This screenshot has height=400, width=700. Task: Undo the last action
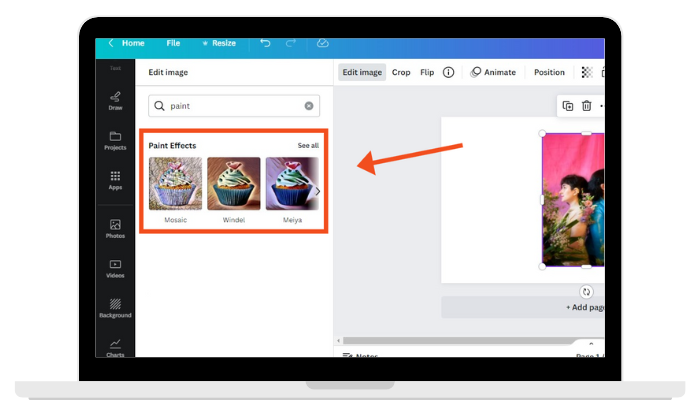coord(265,43)
